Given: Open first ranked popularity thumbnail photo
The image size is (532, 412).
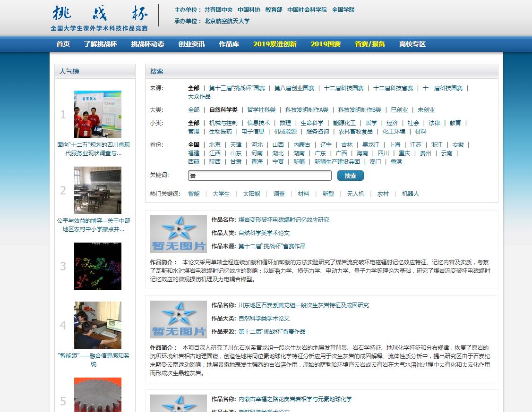Looking at the screenshot, I should (97, 114).
